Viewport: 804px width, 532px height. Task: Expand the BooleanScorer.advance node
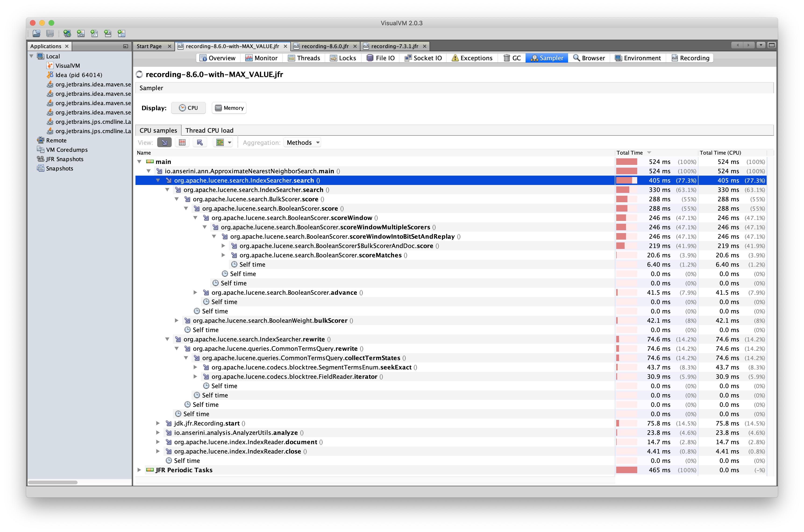point(195,292)
